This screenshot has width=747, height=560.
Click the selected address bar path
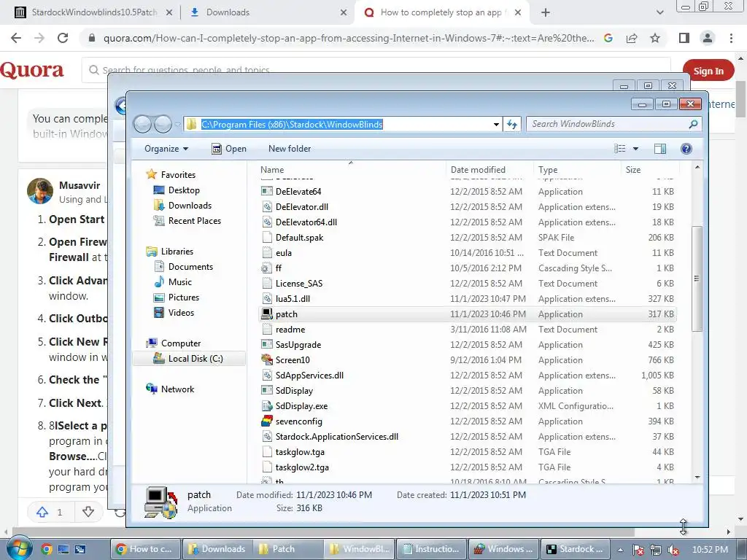coord(292,124)
